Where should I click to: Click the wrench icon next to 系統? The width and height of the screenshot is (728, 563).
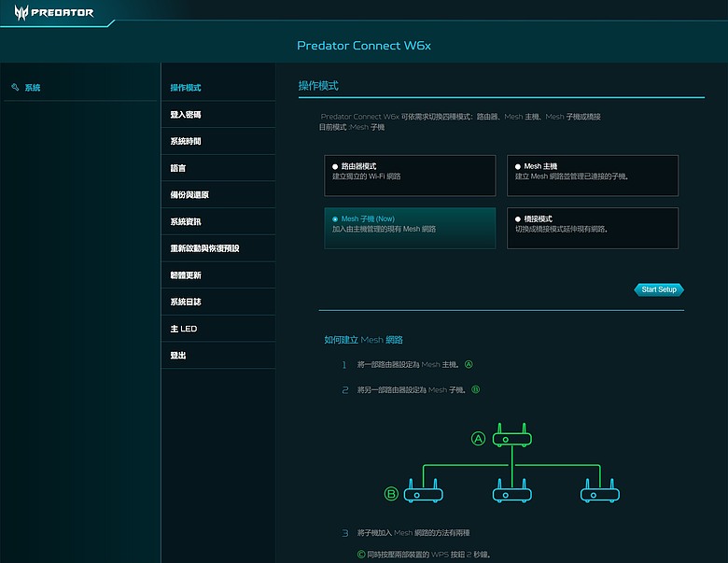[x=15, y=87]
